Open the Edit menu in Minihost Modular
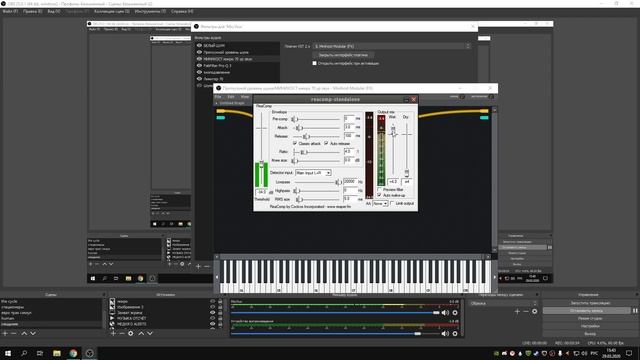The height and width of the screenshot is (360, 640). [x=231, y=97]
